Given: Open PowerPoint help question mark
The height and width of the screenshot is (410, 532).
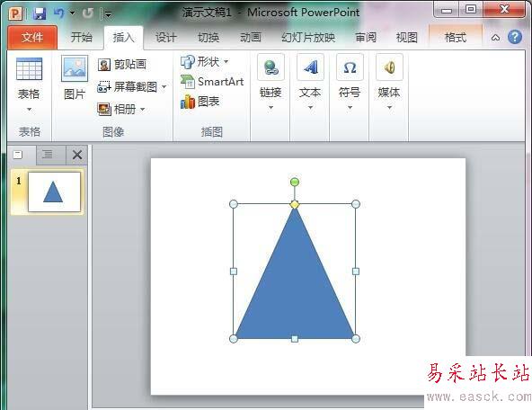Looking at the screenshot, I should point(515,37).
